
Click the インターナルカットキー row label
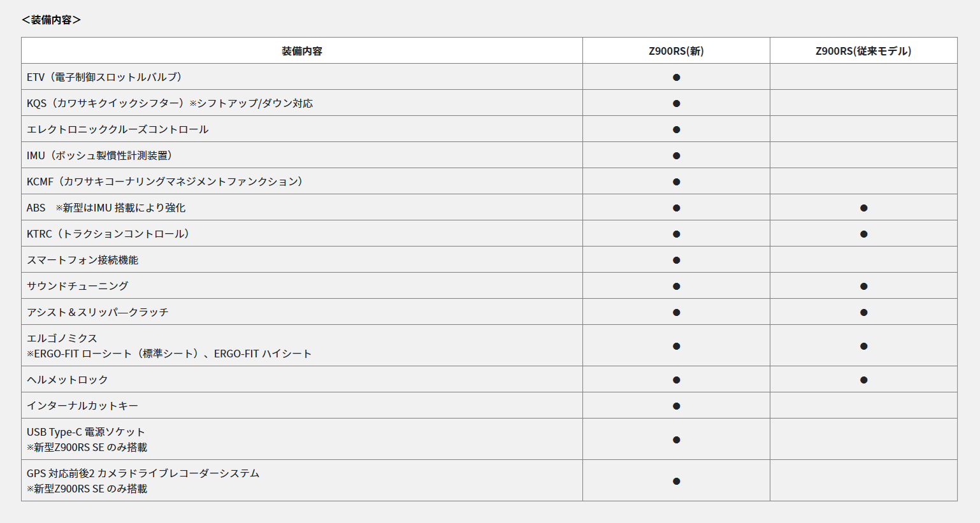(x=82, y=406)
